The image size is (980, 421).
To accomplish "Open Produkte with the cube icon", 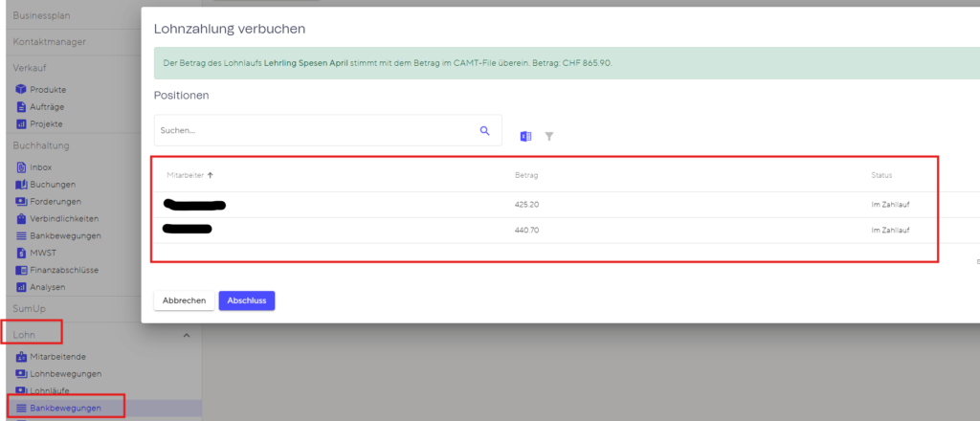I will click(x=21, y=90).
